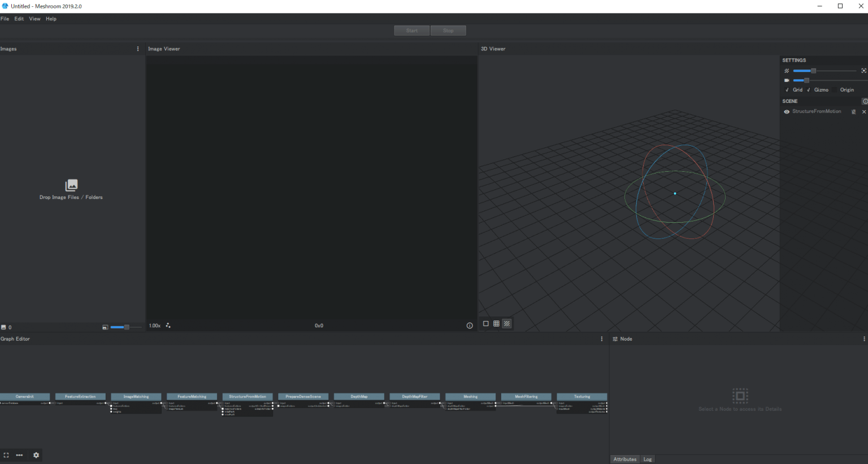The height and width of the screenshot is (464, 868).
Task: Remove StructureFromMotion from the scene list
Action: point(863,112)
